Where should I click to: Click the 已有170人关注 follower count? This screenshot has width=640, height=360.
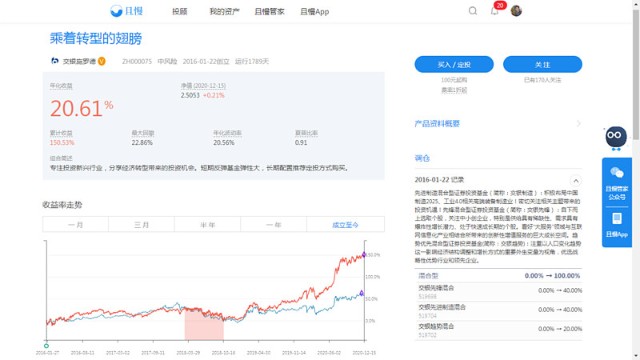[x=542, y=80]
